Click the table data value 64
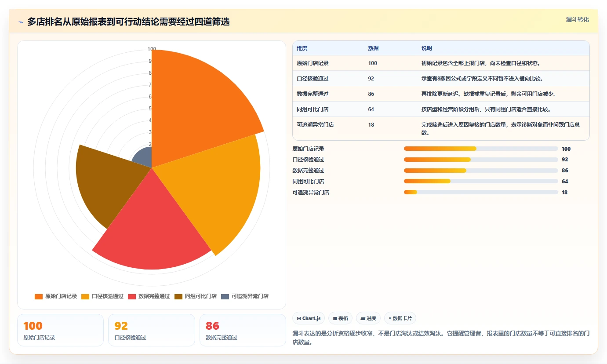 point(371,109)
